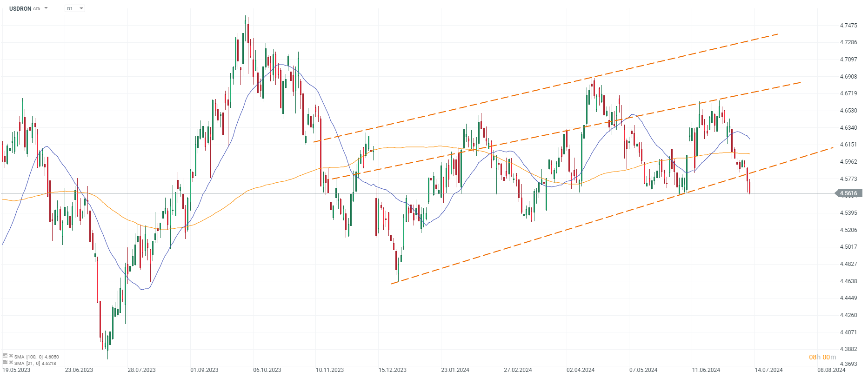Image resolution: width=868 pixels, height=378 pixels.
Task: Click the 14.07.2024 date on time axis
Action: click(768, 370)
